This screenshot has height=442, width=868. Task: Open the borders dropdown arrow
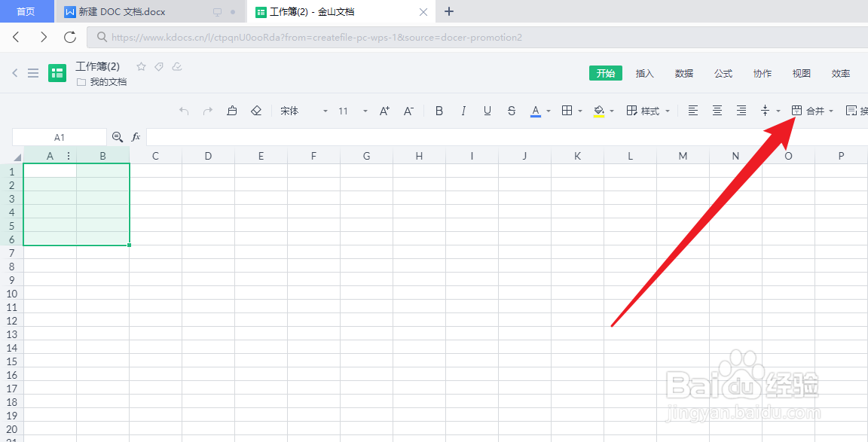(x=580, y=111)
